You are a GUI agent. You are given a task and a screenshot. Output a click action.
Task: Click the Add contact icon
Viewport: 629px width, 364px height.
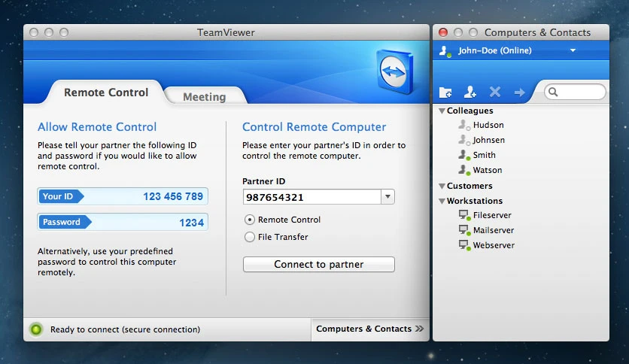click(469, 93)
